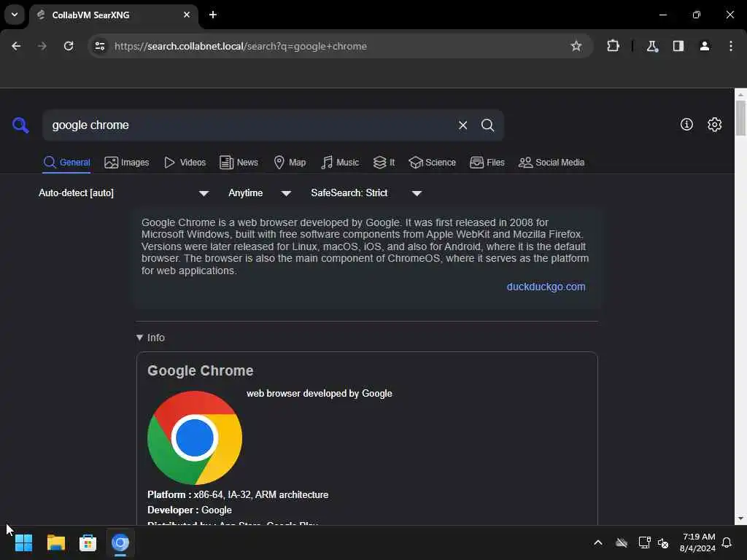Go back with the browser back arrow

coord(16,46)
